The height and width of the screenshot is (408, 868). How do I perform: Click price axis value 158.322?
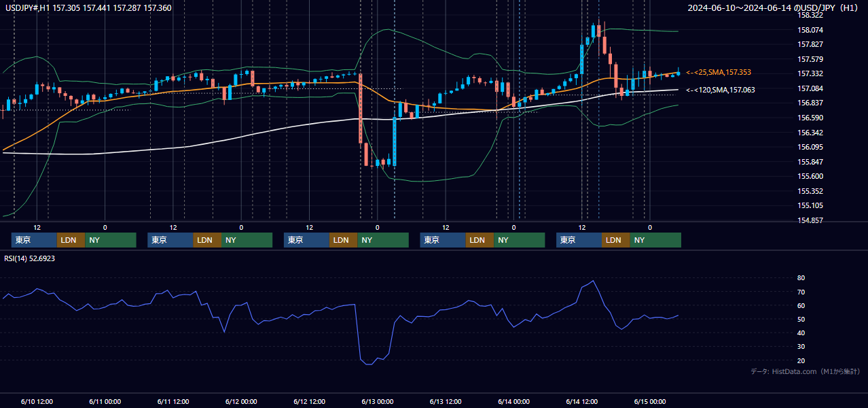point(811,15)
